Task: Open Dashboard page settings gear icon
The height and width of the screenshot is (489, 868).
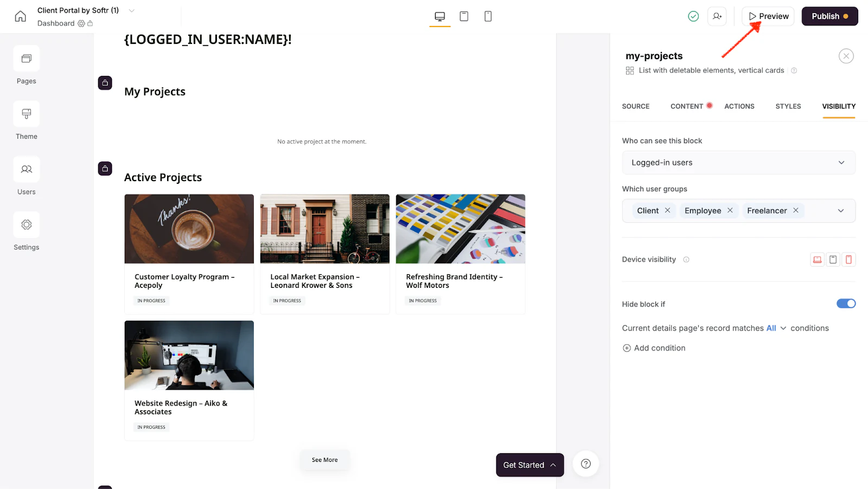Action: (81, 23)
